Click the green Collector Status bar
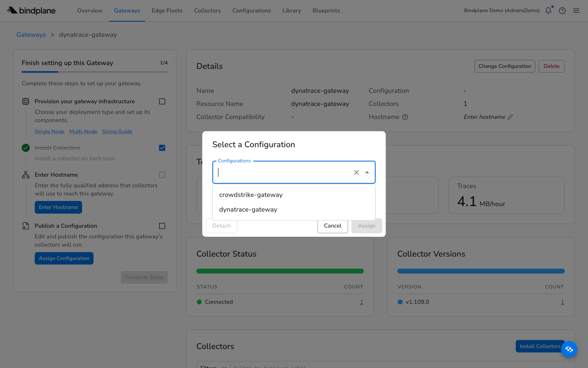The width and height of the screenshot is (588, 368). coord(280,271)
